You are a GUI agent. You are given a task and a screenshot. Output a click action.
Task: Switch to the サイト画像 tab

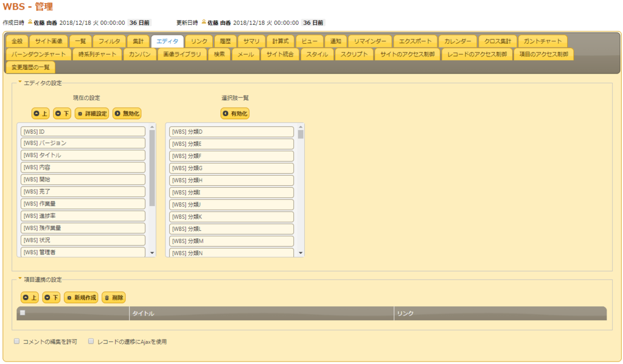pyautogui.click(x=49, y=41)
